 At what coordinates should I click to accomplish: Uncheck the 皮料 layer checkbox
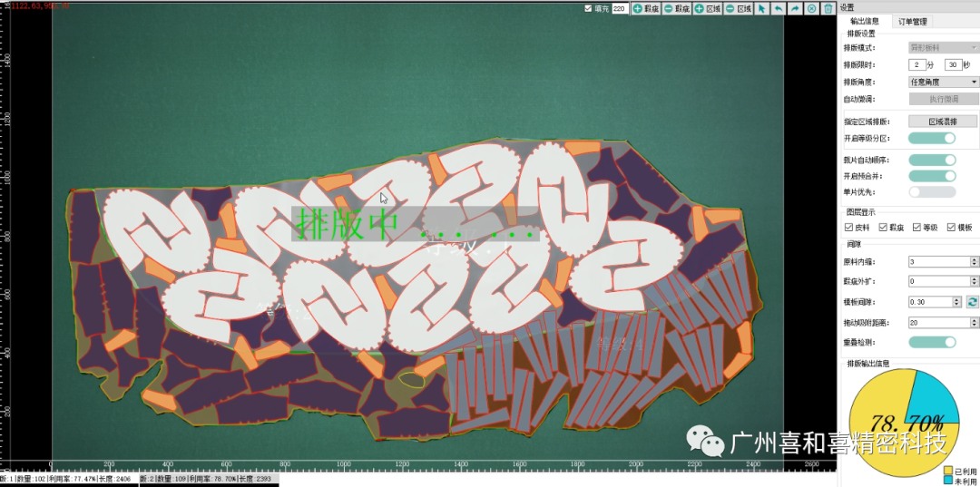848,228
